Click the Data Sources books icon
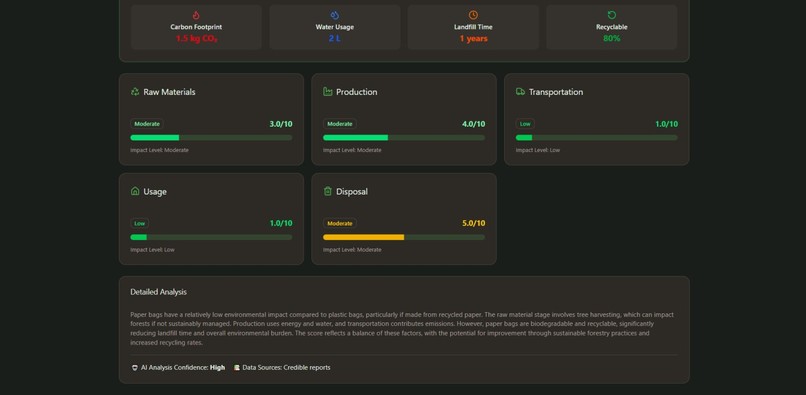This screenshot has height=395, width=806. 237,368
